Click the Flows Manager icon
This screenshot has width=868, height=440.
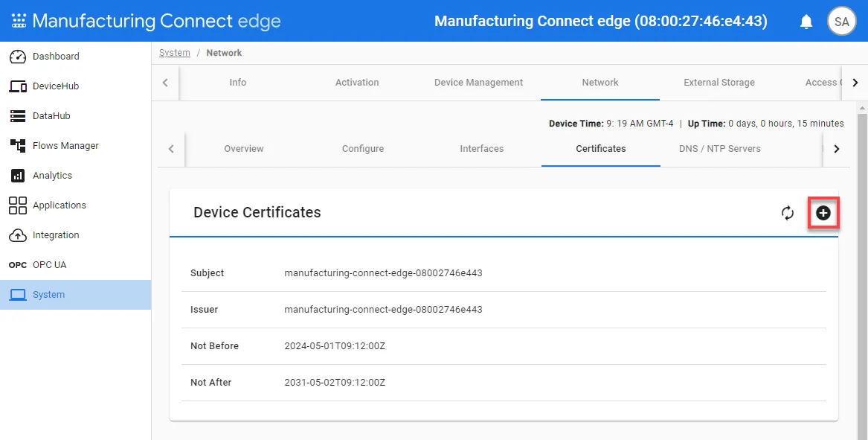point(18,146)
